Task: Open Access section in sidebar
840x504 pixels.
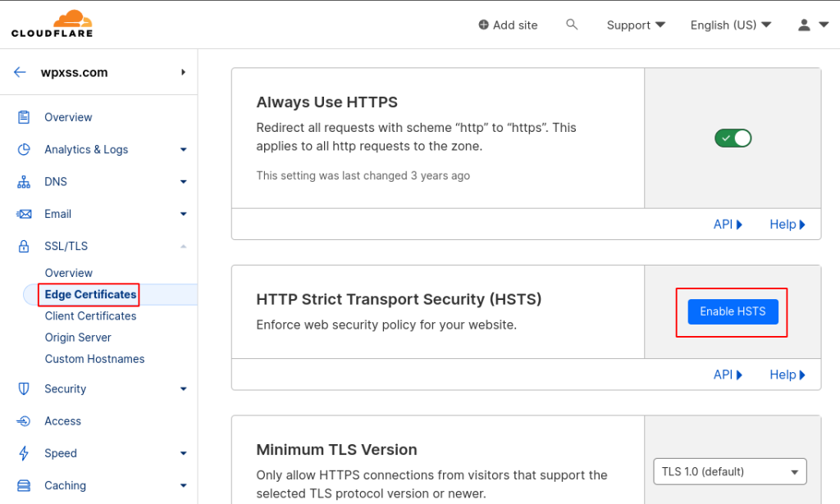Action: coord(62,421)
